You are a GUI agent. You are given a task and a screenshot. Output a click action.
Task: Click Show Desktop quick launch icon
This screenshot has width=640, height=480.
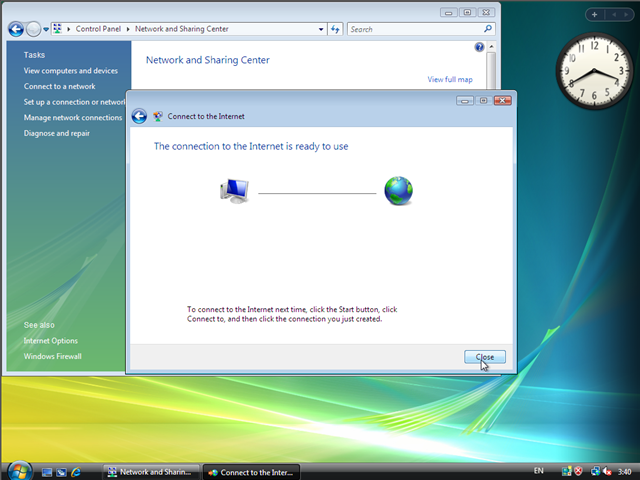(47, 472)
